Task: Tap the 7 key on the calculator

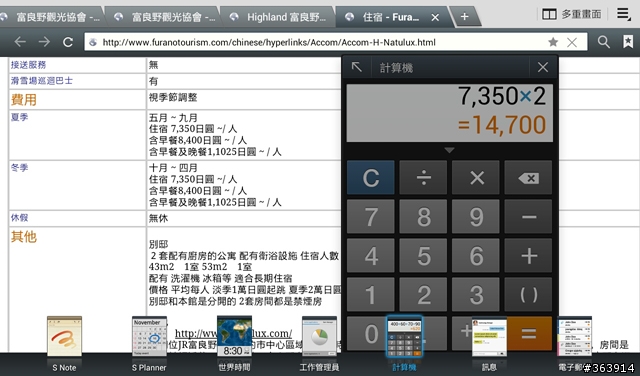Action: (371, 216)
